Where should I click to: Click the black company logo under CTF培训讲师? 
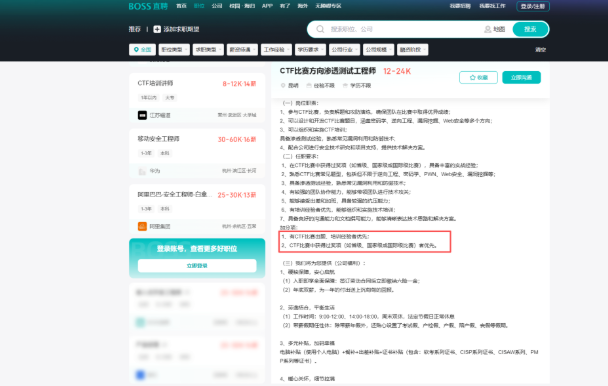pos(142,115)
